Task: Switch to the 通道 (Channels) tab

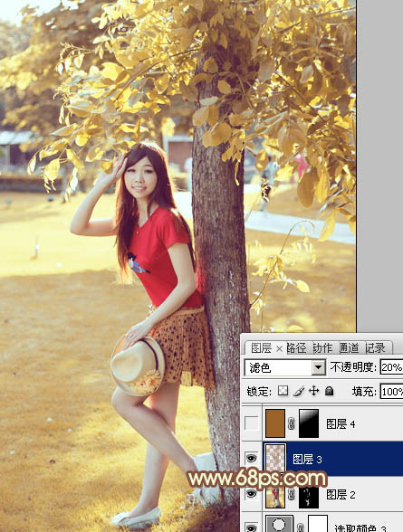Action: 349,348
